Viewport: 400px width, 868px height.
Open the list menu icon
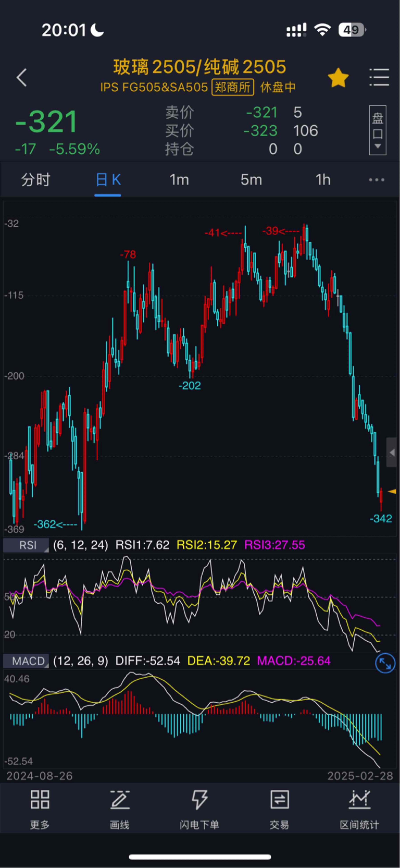point(380,78)
